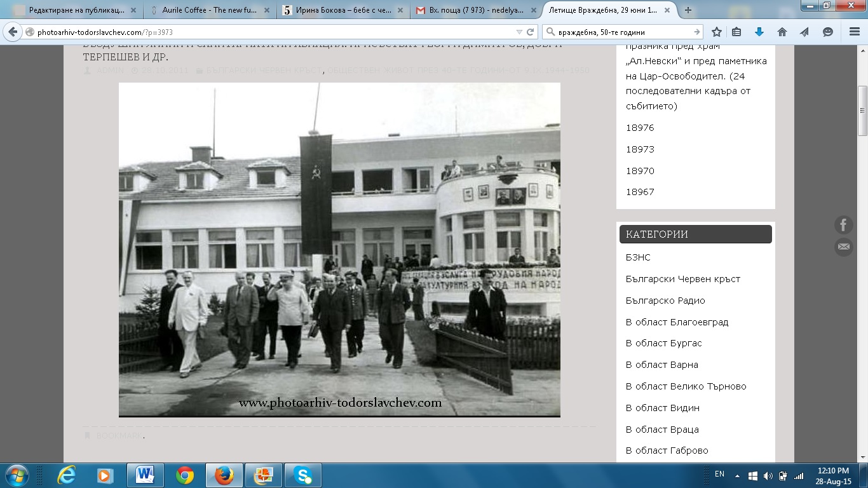Show the bookmarks list icon

click(x=737, y=32)
